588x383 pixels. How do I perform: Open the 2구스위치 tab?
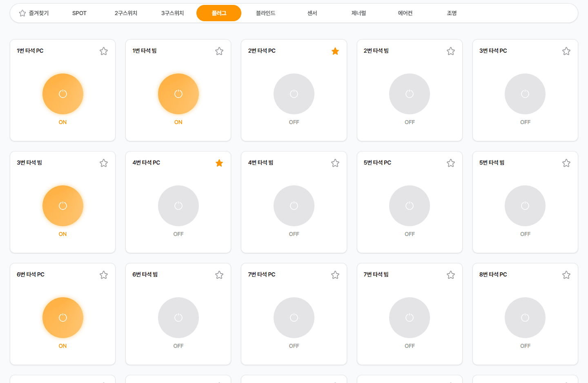click(x=126, y=13)
